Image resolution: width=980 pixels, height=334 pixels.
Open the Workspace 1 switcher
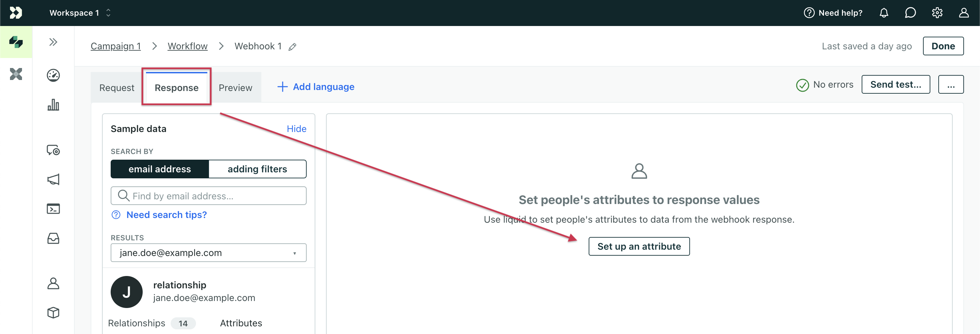(x=80, y=13)
